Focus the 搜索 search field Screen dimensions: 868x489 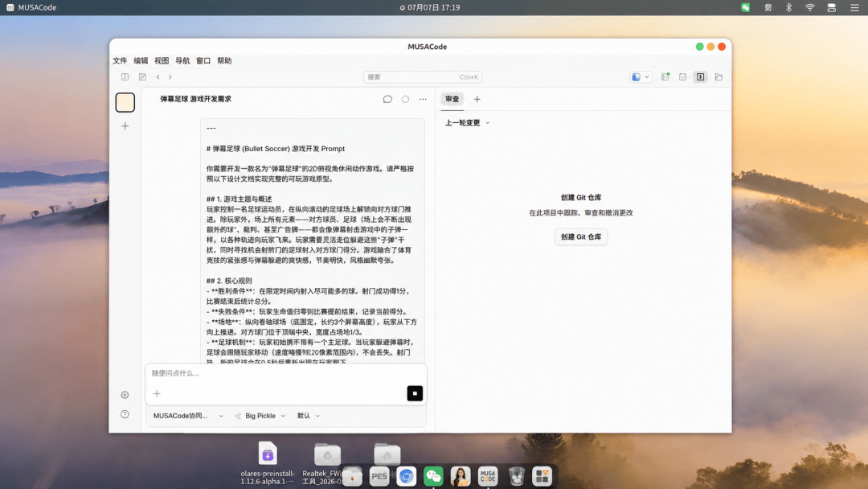tap(423, 77)
